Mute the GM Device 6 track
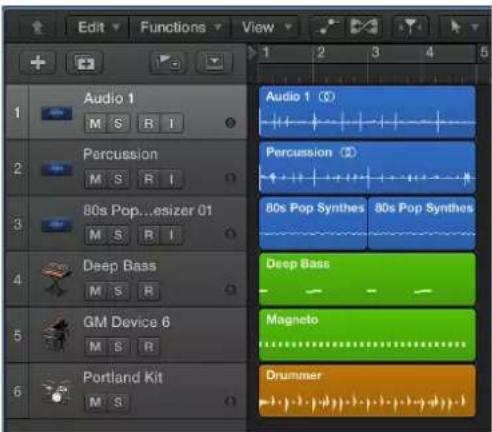 (95, 347)
